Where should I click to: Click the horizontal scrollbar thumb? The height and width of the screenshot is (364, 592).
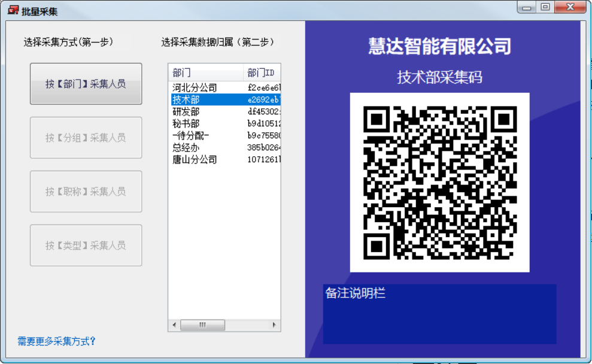pyautogui.click(x=202, y=325)
